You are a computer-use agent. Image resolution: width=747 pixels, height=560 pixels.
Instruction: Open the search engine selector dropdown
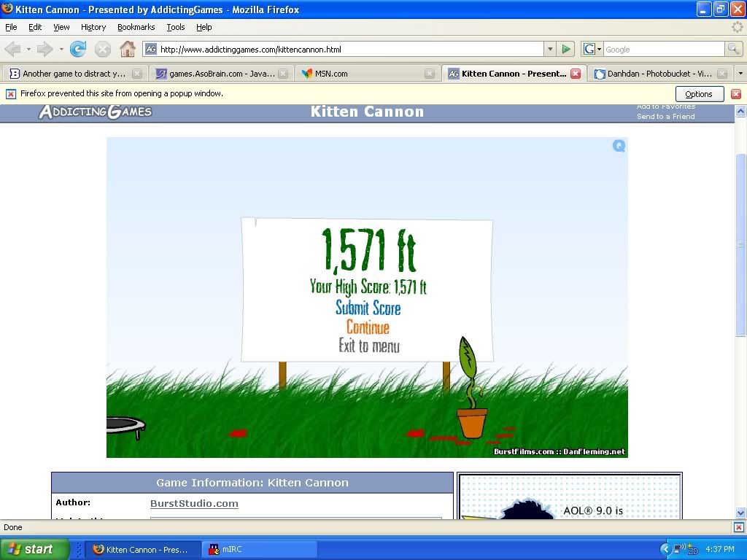click(x=600, y=49)
